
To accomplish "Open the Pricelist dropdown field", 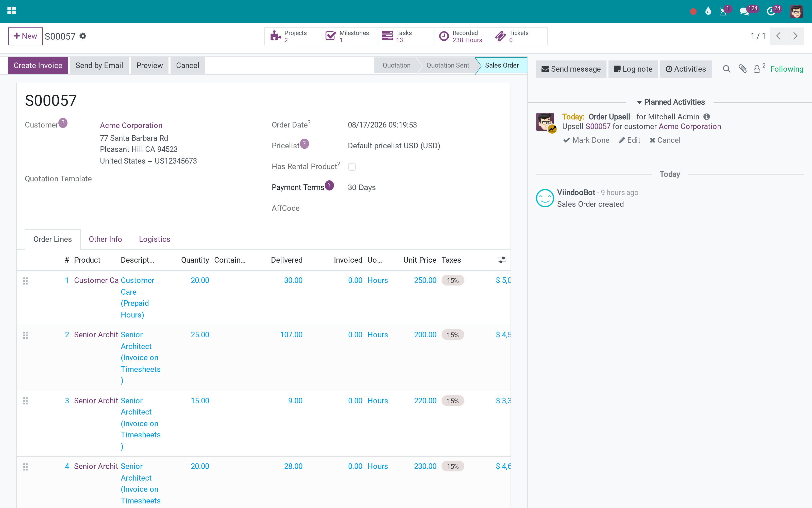I will coord(394,146).
